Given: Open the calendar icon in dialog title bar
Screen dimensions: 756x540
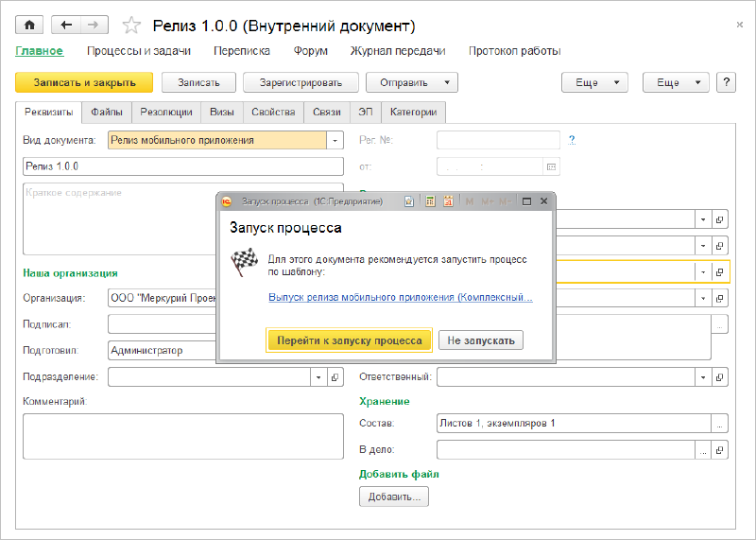Looking at the screenshot, I should 449,201.
